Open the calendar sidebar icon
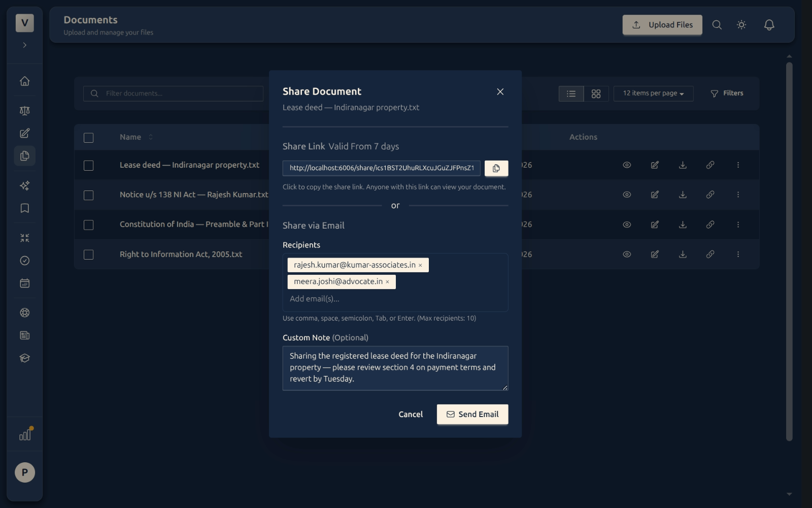Viewport: 812px width, 508px height. [24, 283]
